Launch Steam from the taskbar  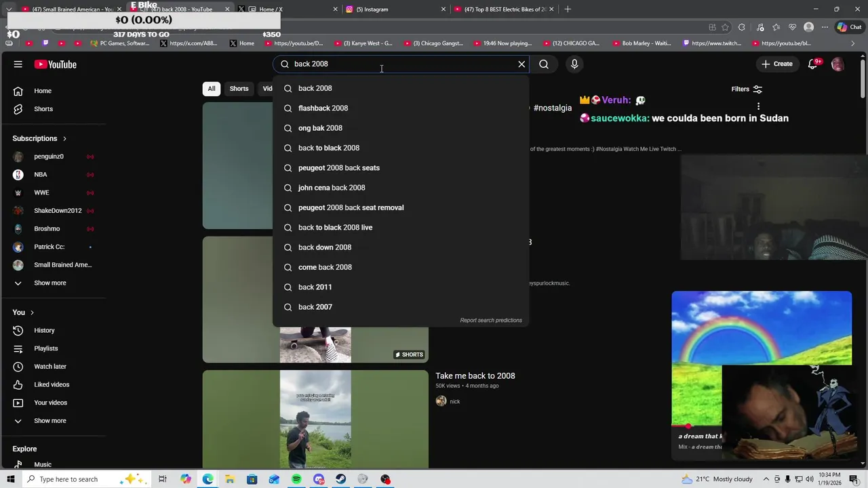[x=340, y=479]
